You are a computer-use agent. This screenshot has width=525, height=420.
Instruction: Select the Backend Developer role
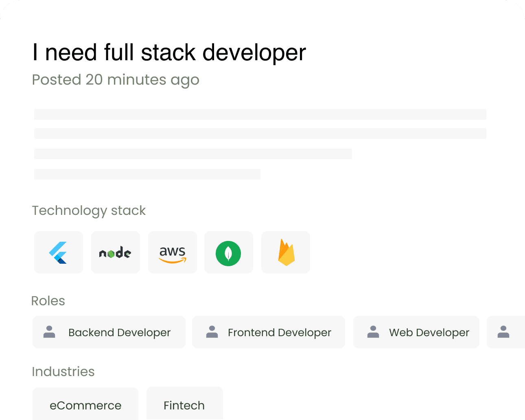click(109, 332)
